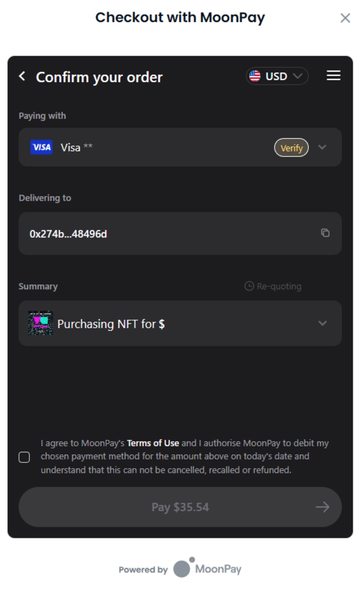Viewport: 364px width, 594px height.
Task: Click the NFT thumbnail image
Action: click(41, 323)
